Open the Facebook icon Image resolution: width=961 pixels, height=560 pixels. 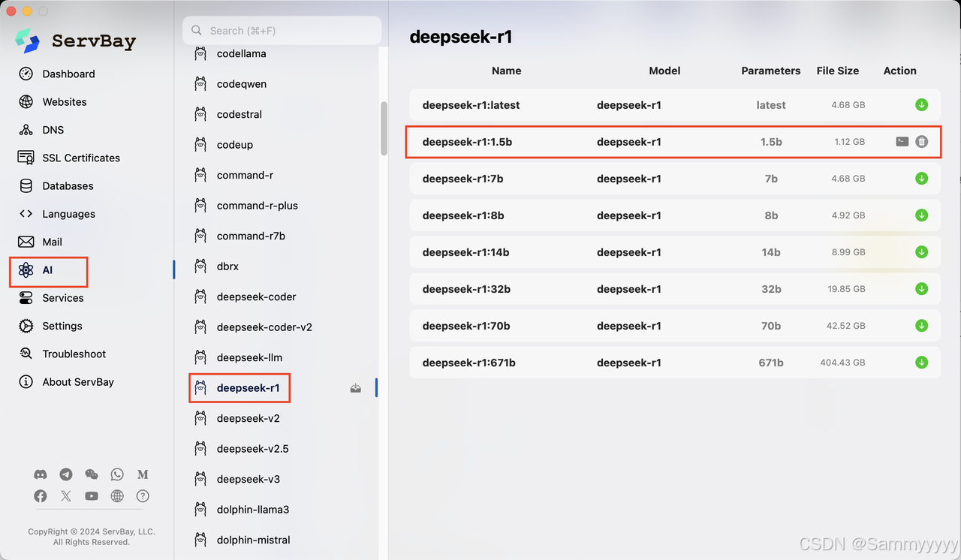41,496
